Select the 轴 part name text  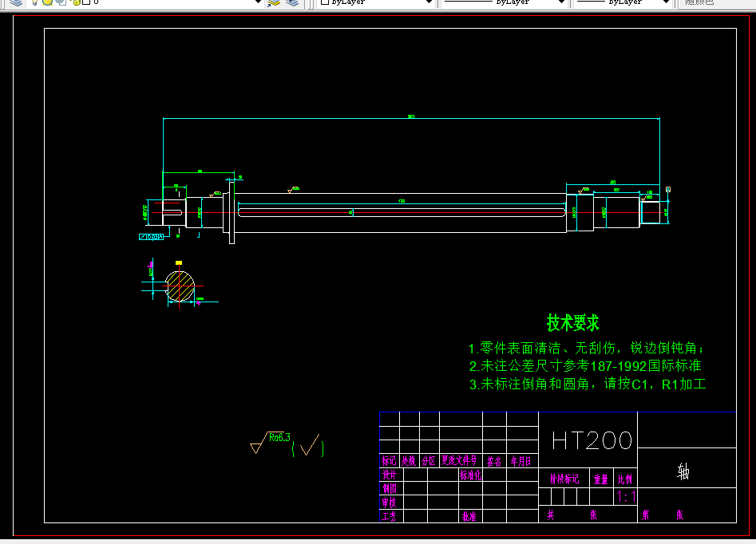pyautogui.click(x=683, y=471)
